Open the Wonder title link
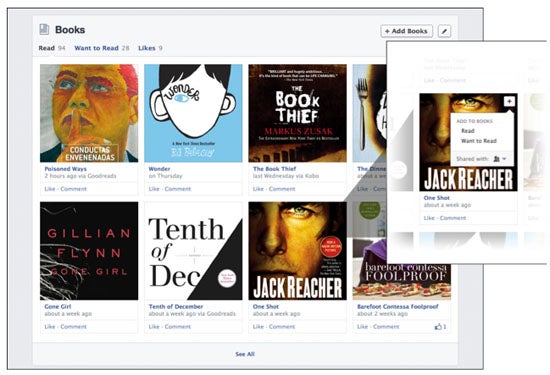The width and height of the screenshot is (550, 375). (x=159, y=169)
